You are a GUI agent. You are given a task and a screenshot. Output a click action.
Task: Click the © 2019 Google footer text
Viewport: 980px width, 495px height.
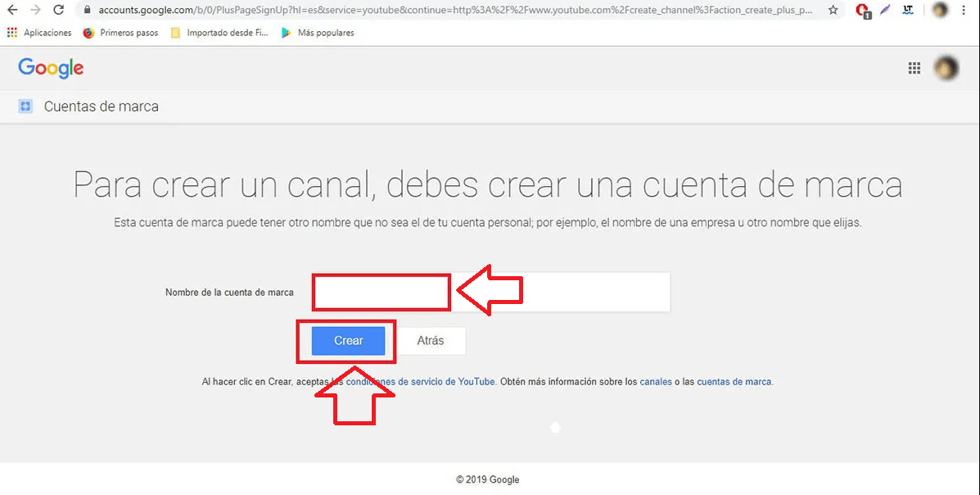pyautogui.click(x=487, y=480)
